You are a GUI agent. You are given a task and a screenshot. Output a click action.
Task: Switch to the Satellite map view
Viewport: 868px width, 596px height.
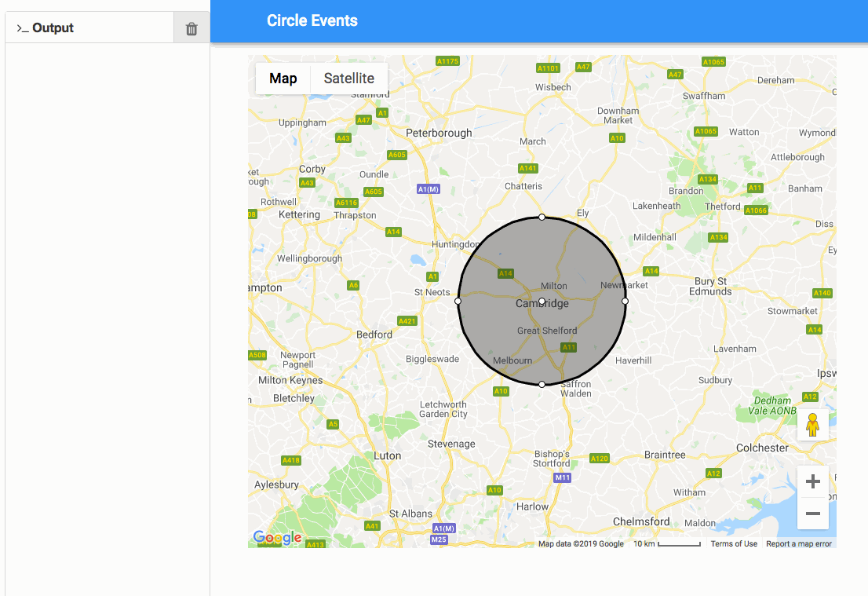[348, 78]
